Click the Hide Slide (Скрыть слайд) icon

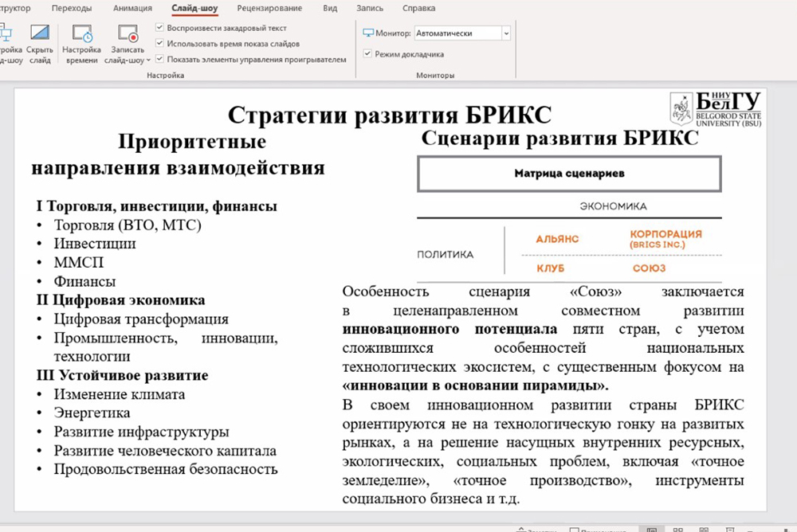pos(40,34)
